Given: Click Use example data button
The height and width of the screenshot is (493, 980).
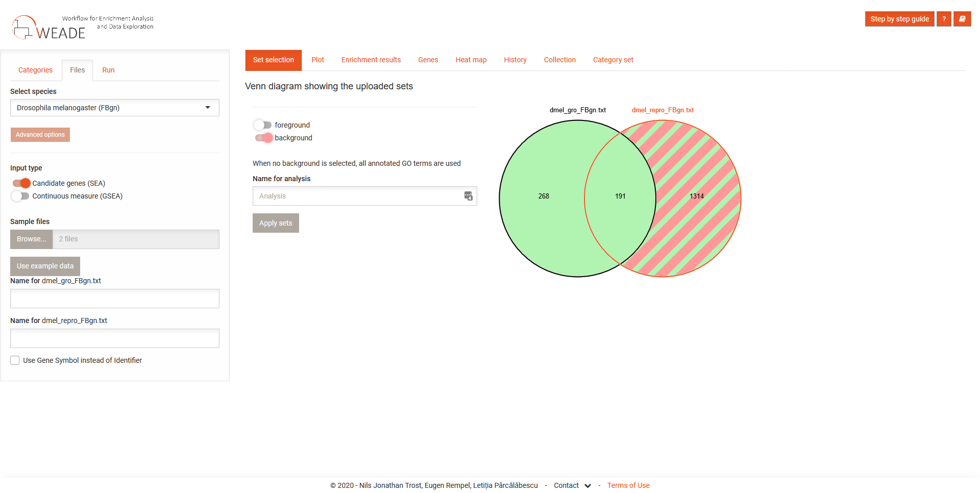Looking at the screenshot, I should click(x=45, y=266).
